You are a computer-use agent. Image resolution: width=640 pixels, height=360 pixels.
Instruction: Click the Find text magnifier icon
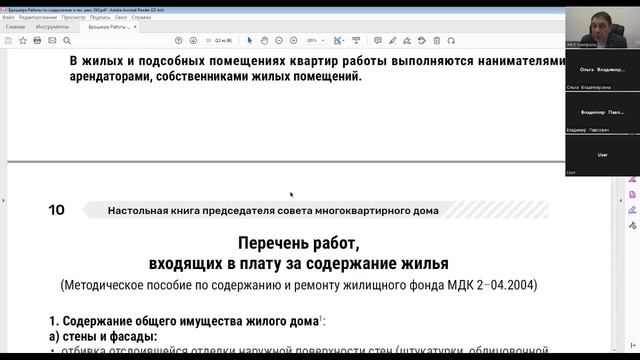click(x=67, y=40)
